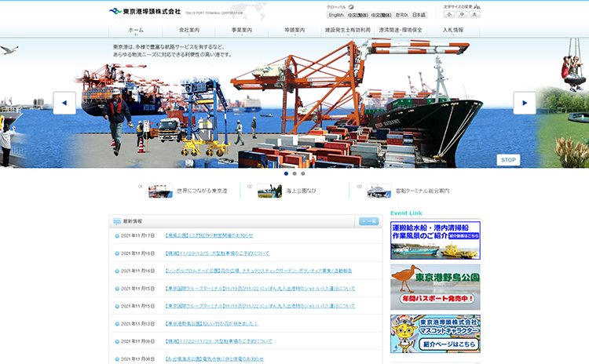Go to previous slide with left arrow
The image size is (589, 364).
point(64,103)
